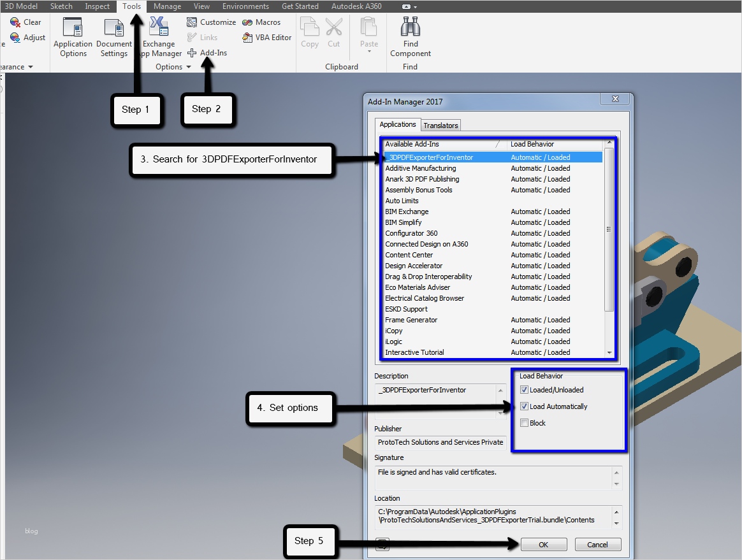Click the help icon beside OK button
The width and height of the screenshot is (742, 560).
tap(382, 545)
